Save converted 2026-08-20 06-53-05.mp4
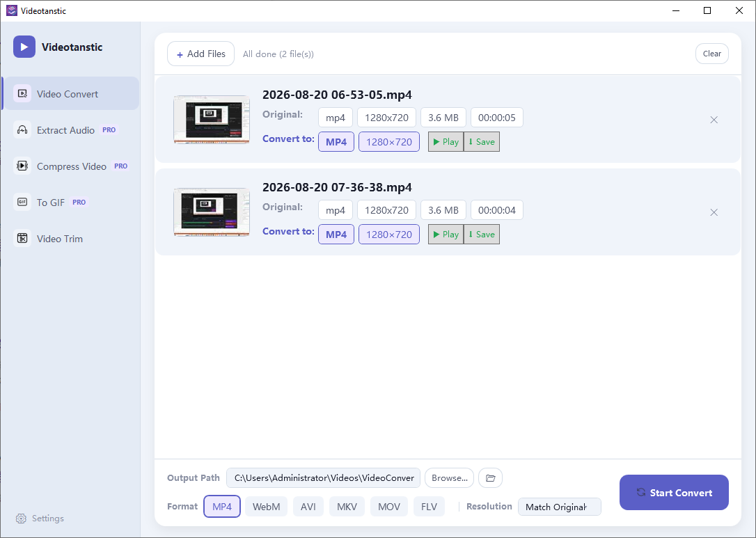Image resolution: width=756 pixels, height=538 pixels. (x=482, y=142)
